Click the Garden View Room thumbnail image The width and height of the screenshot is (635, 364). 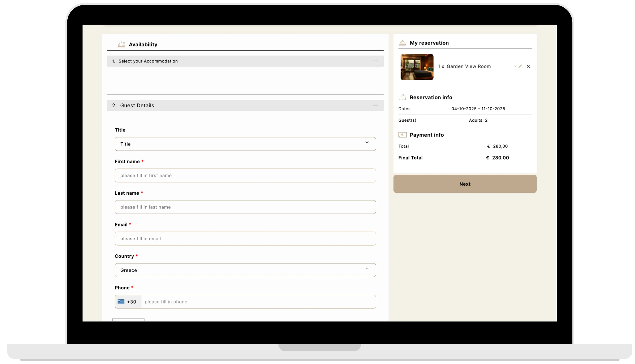pyautogui.click(x=417, y=67)
